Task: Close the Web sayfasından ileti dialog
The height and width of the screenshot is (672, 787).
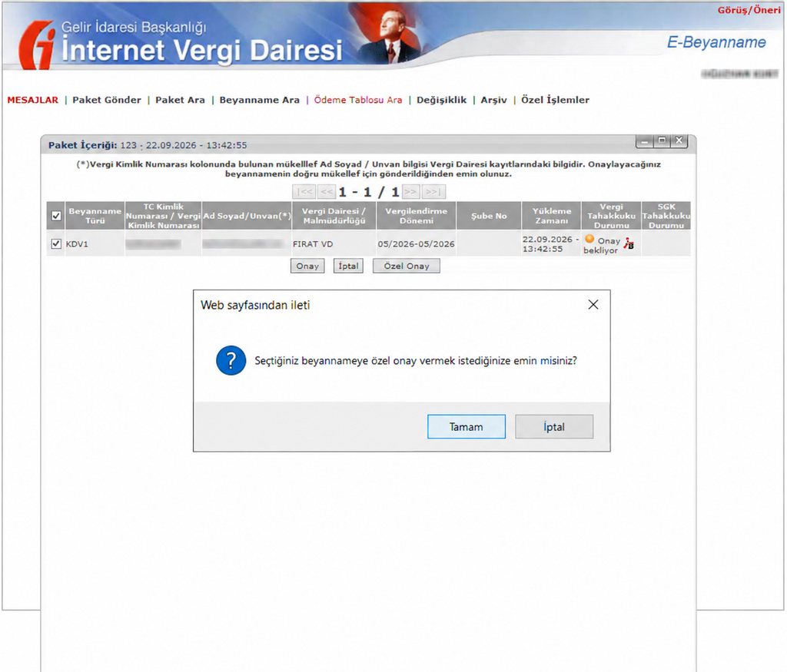Action: 593,304
